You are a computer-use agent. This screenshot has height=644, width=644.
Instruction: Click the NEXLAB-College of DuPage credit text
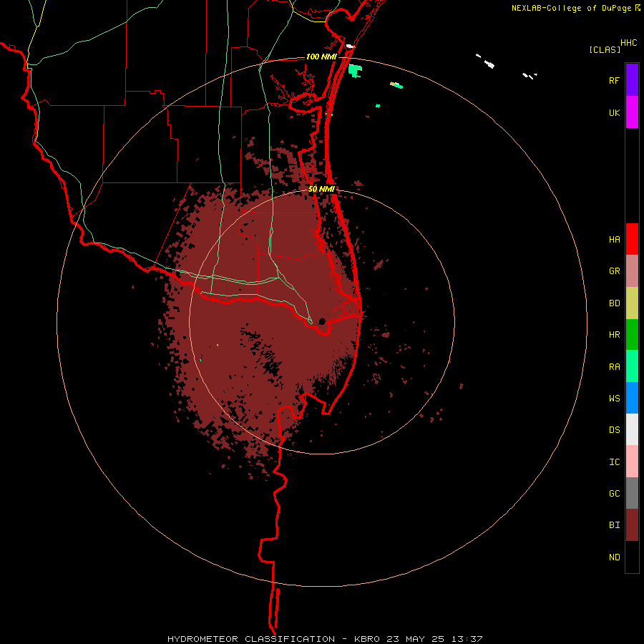(572, 8)
